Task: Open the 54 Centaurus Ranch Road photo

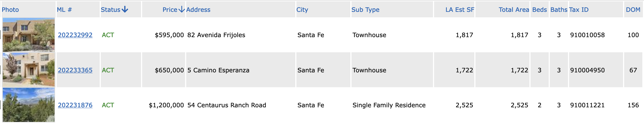Action: coord(29,105)
